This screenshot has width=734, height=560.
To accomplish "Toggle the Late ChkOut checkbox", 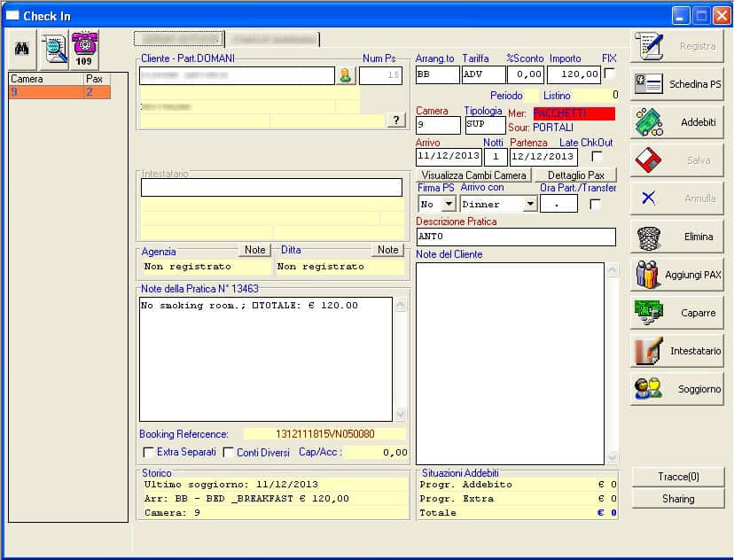I will pyautogui.click(x=597, y=157).
